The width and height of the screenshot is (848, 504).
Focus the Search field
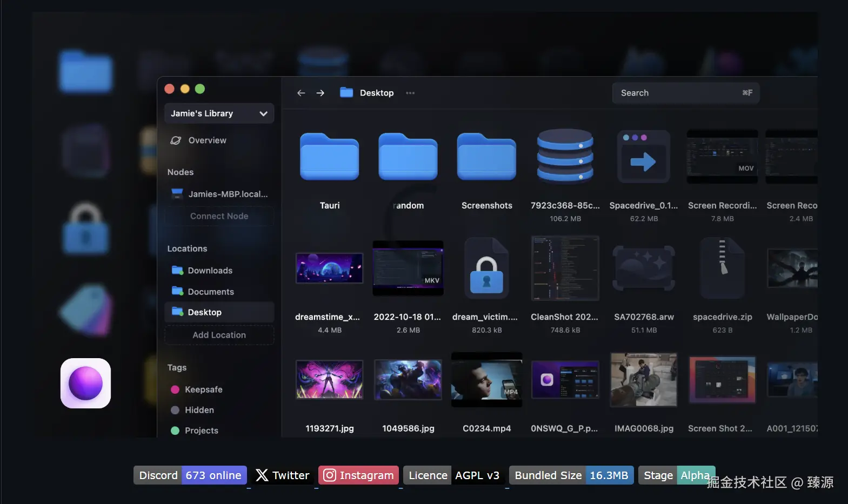click(686, 93)
